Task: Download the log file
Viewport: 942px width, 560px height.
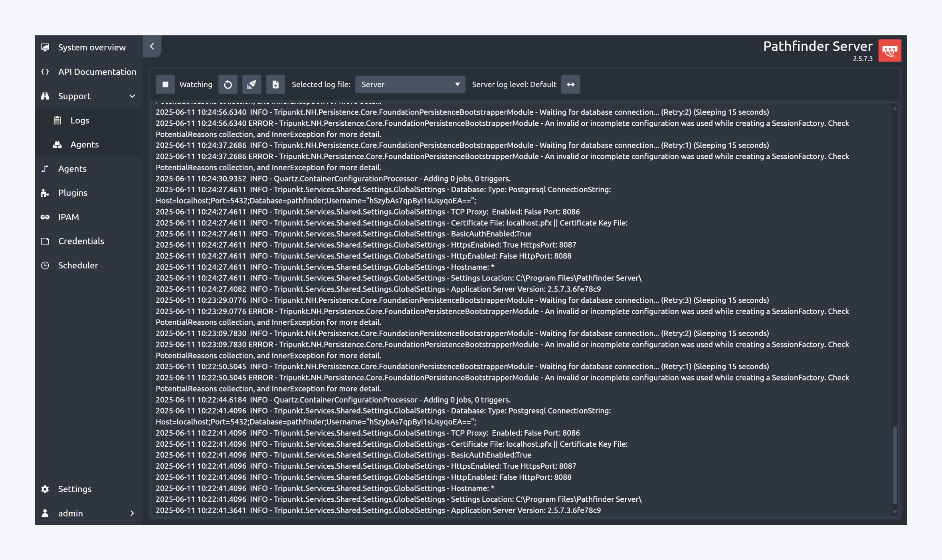Action: pos(275,84)
